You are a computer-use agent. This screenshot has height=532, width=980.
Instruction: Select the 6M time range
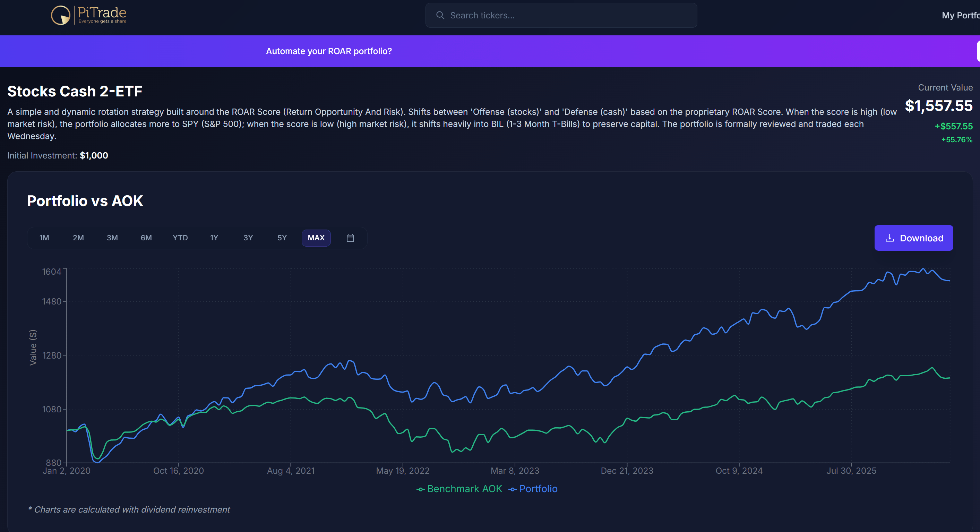tap(146, 238)
